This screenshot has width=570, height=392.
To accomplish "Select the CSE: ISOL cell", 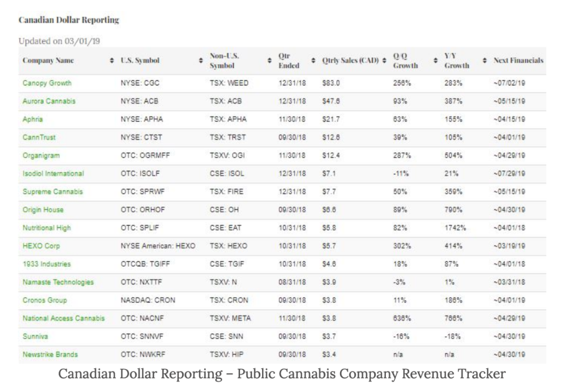I will [x=227, y=173].
